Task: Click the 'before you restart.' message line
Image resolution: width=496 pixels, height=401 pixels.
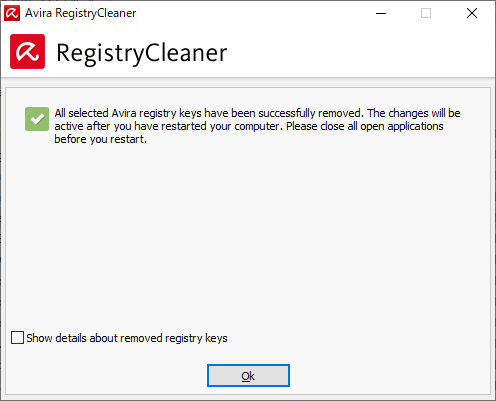Action: point(101,139)
